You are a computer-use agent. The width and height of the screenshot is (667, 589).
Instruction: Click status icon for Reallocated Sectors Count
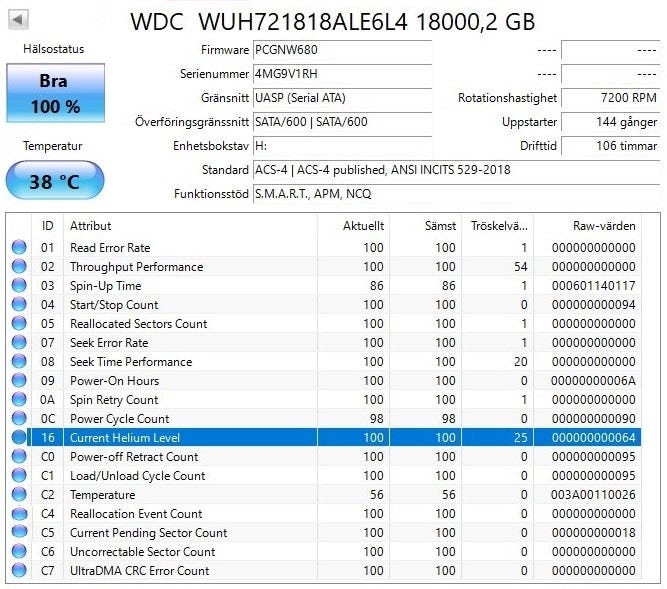pyautogui.click(x=19, y=323)
